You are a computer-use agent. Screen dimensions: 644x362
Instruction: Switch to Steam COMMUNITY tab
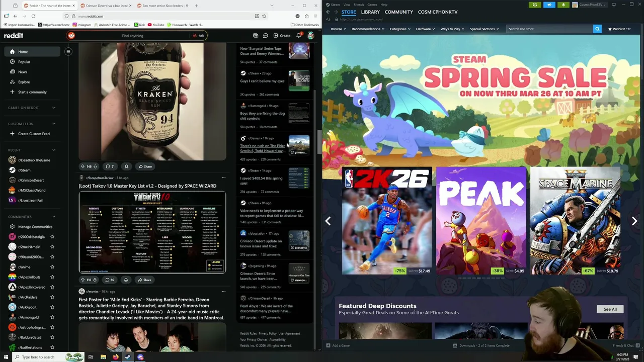(x=399, y=12)
